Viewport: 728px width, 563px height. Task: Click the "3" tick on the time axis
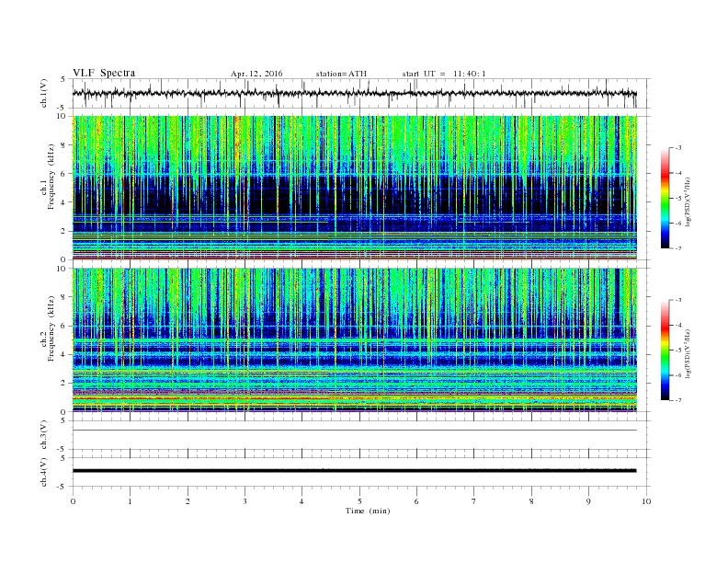coord(245,501)
